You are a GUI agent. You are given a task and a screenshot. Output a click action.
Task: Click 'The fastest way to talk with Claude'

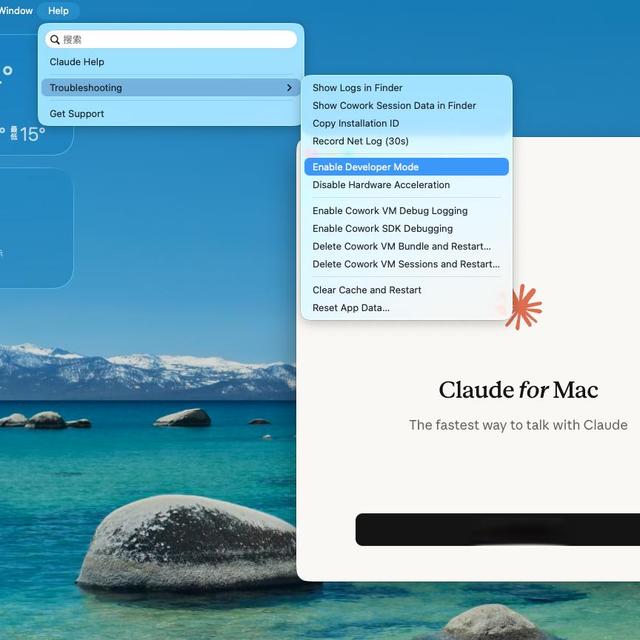pyautogui.click(x=518, y=425)
